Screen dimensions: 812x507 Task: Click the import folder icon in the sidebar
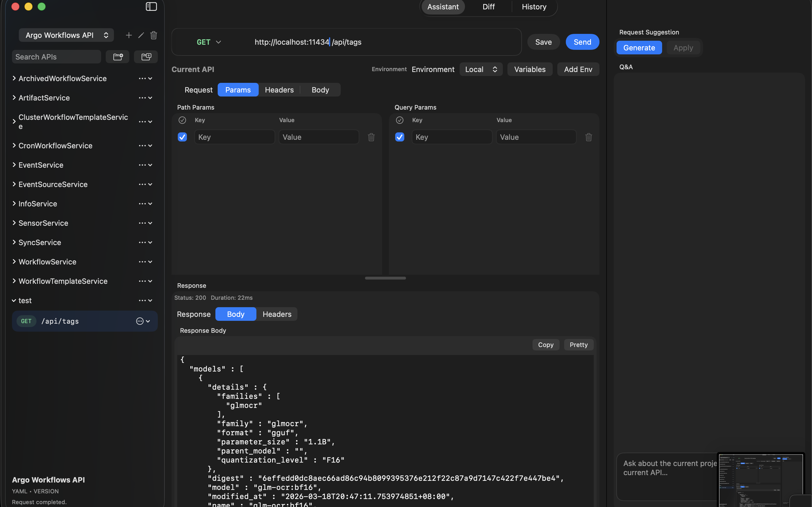click(145, 57)
